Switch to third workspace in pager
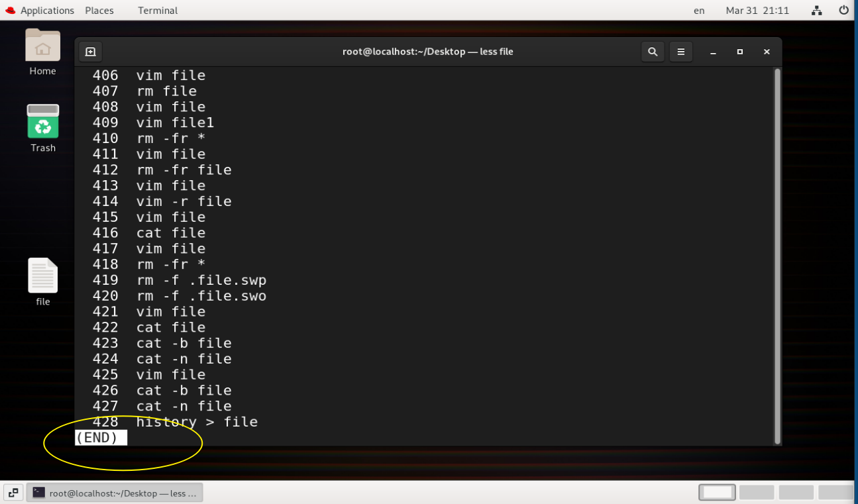This screenshot has width=858, height=504. [x=796, y=492]
